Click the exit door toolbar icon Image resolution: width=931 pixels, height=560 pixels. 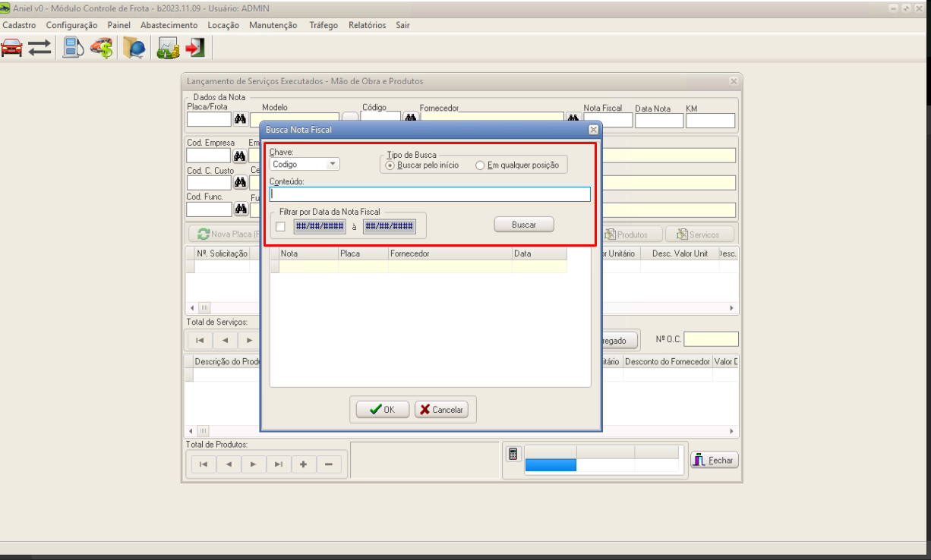coord(195,48)
